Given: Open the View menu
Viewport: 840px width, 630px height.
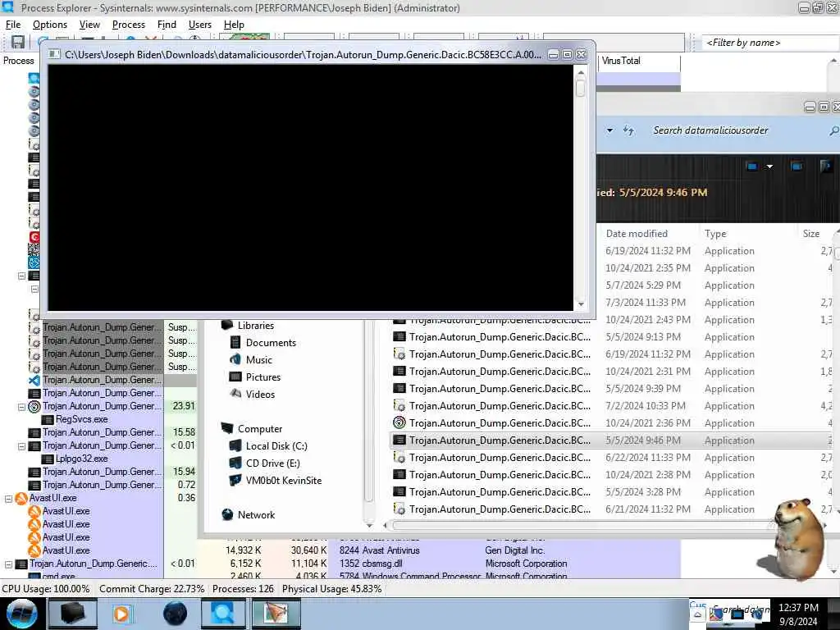Looking at the screenshot, I should (89, 25).
